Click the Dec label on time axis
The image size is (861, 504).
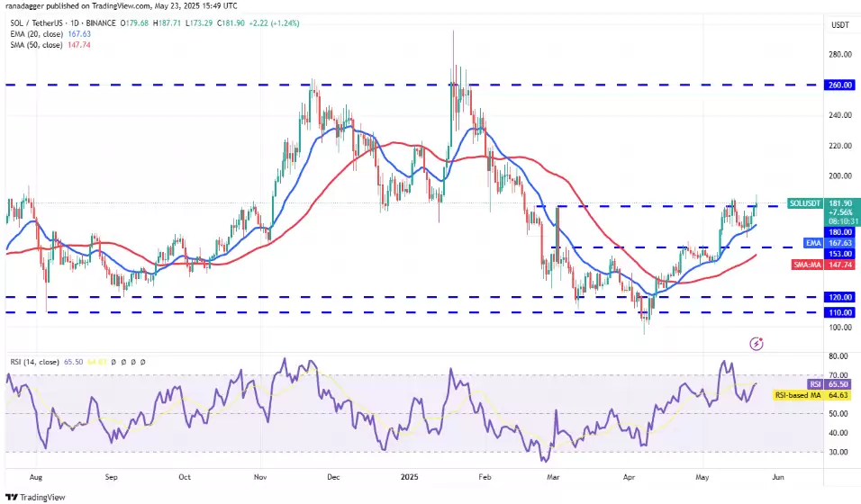(333, 477)
